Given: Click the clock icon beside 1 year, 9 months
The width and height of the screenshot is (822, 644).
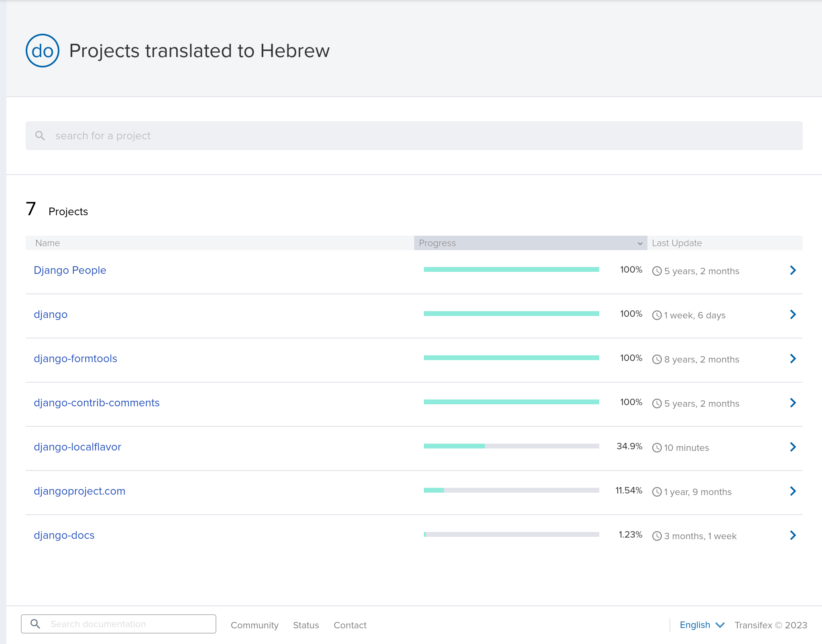Looking at the screenshot, I should tap(657, 492).
